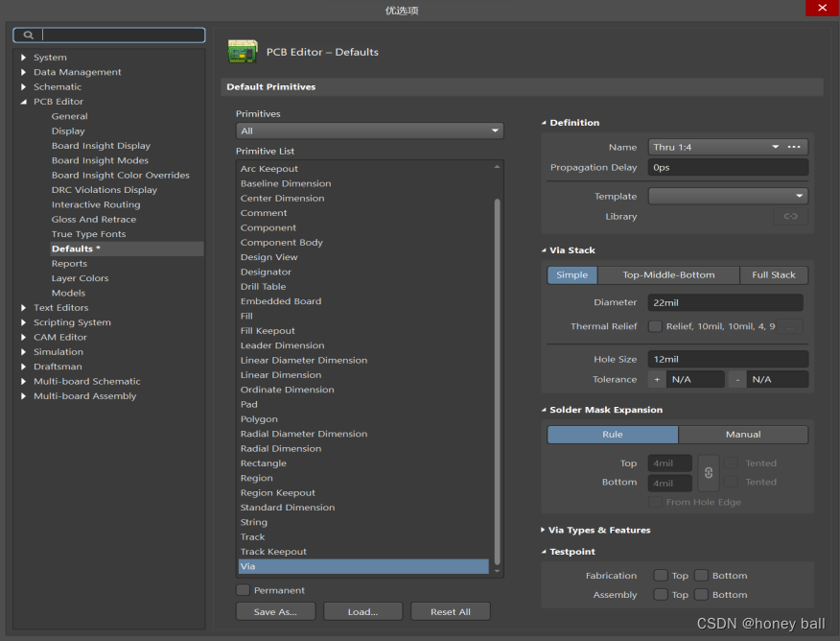Click the Save As... button

point(276,611)
